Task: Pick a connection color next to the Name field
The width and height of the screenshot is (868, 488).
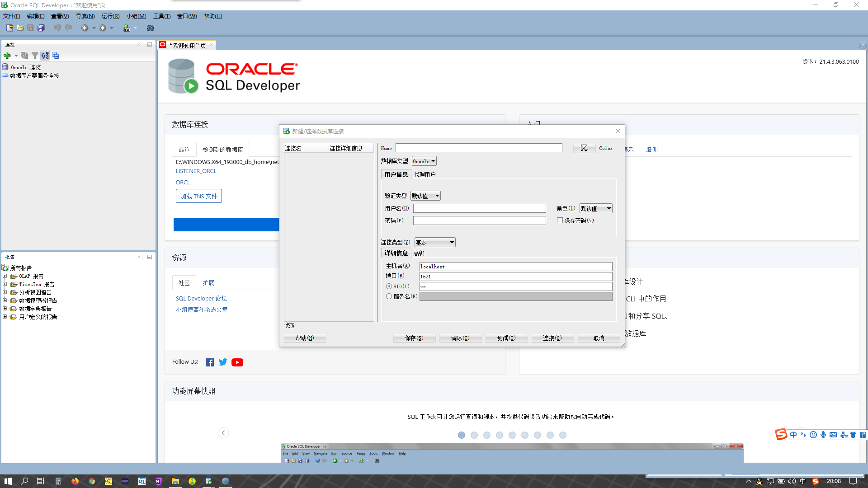Action: tap(585, 148)
